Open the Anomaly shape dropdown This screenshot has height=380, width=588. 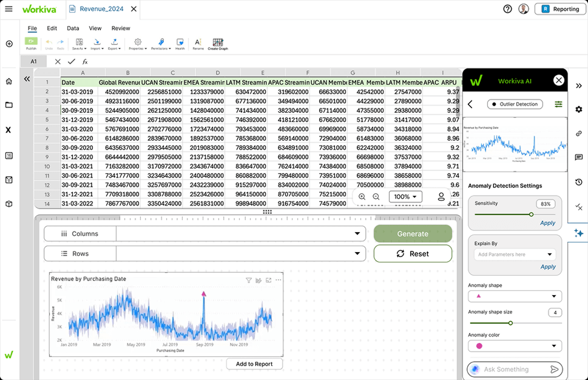click(x=515, y=296)
